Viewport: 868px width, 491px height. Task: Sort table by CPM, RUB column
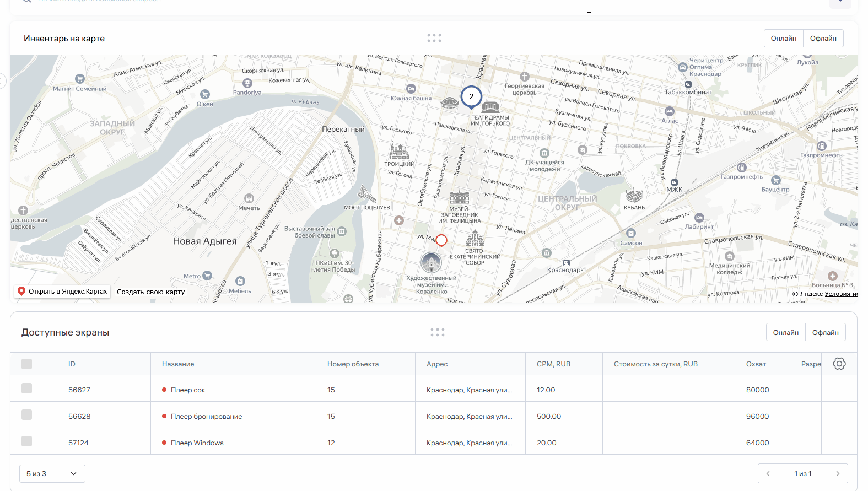(x=553, y=364)
